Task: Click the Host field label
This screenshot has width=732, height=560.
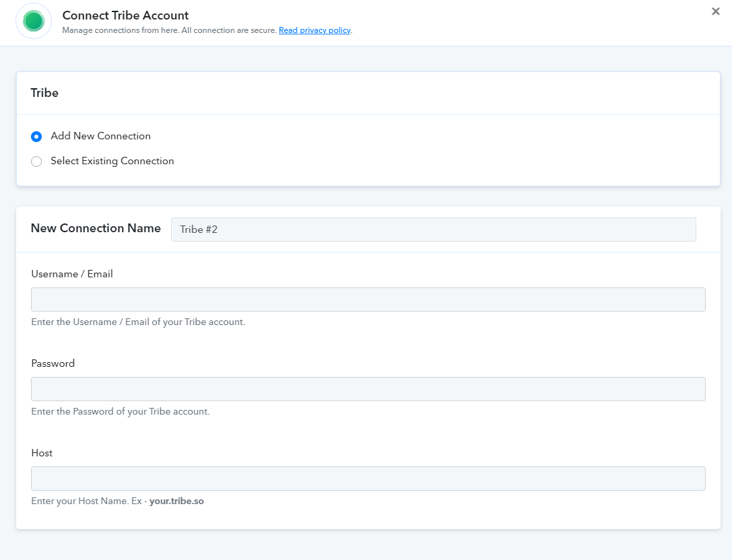Action: (x=42, y=453)
